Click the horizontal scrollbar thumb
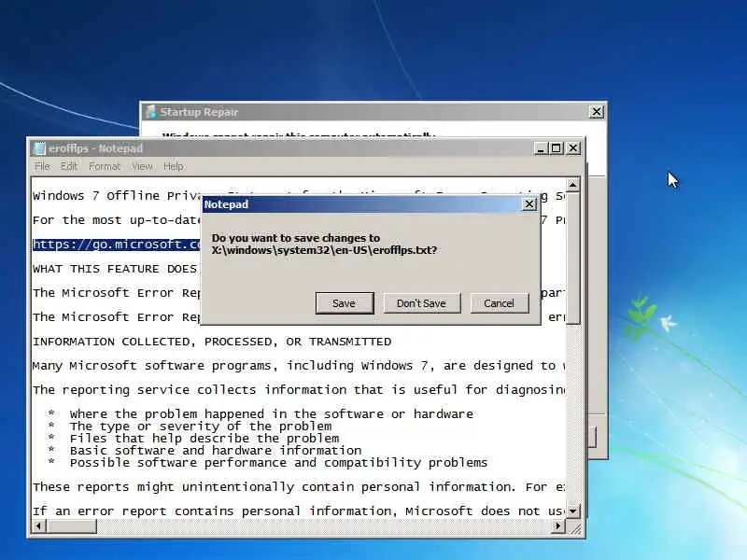Image resolution: width=747 pixels, height=560 pixels. pos(71,526)
